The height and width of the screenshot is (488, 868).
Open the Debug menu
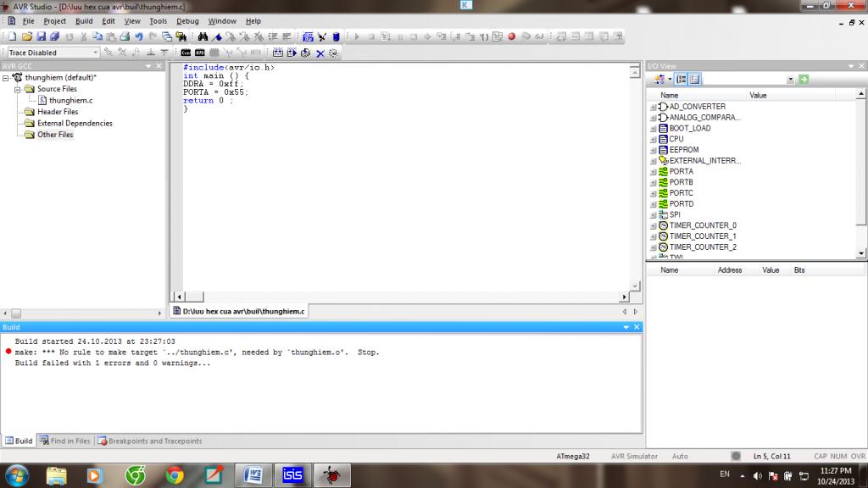[187, 21]
